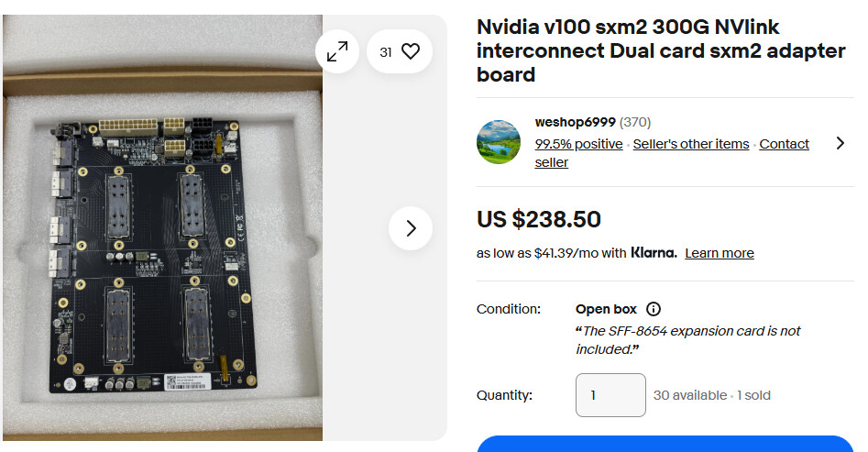Expand seller details with right chevron
Image resolution: width=868 pixels, height=452 pixels.
pos(840,143)
